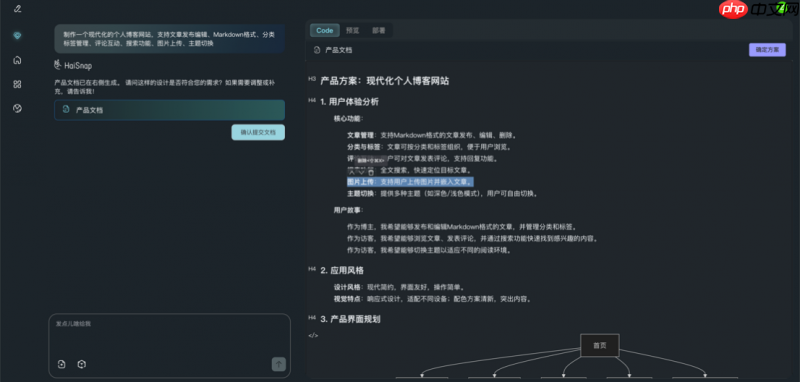Open the glowing diamond icon in left sidebar
Screen dimensions: 800x382
[x=18, y=35]
